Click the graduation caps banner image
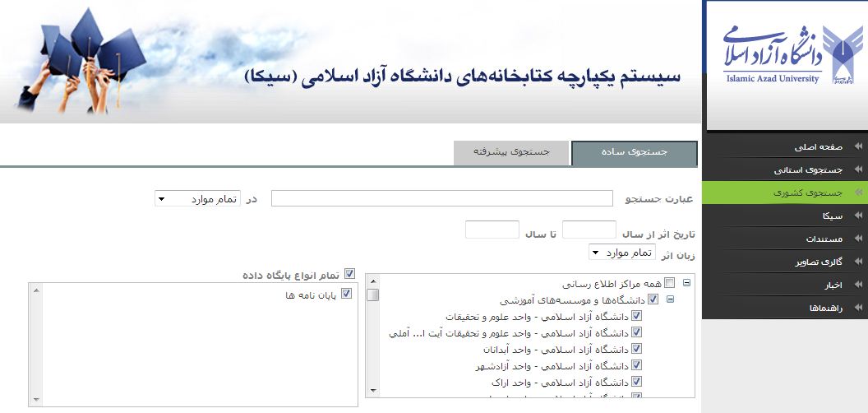The height and width of the screenshot is (413, 868). (x=81, y=61)
